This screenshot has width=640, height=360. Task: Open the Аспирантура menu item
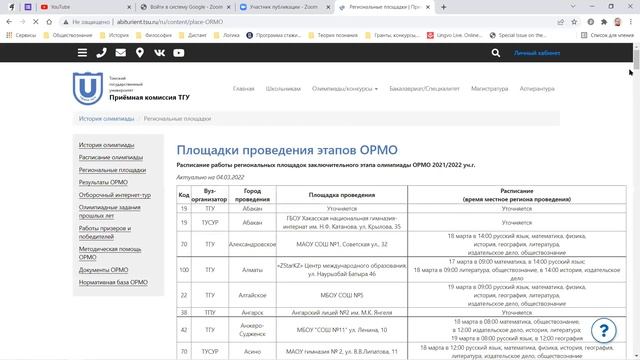(x=537, y=89)
